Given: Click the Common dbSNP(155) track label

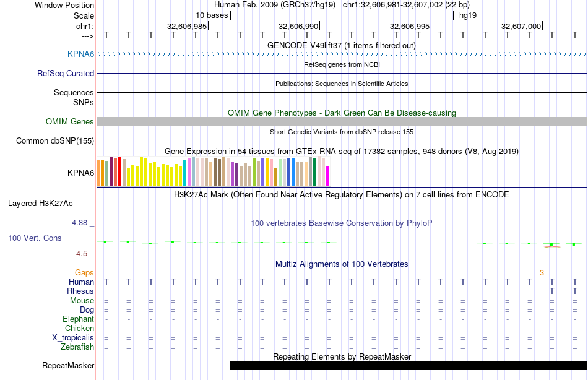Looking at the screenshot, I should (55, 140).
